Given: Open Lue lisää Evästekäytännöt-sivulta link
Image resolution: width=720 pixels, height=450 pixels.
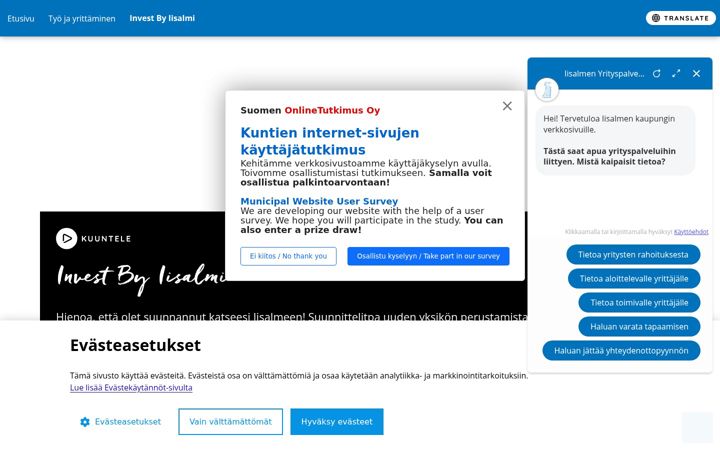Looking at the screenshot, I should pos(131,388).
